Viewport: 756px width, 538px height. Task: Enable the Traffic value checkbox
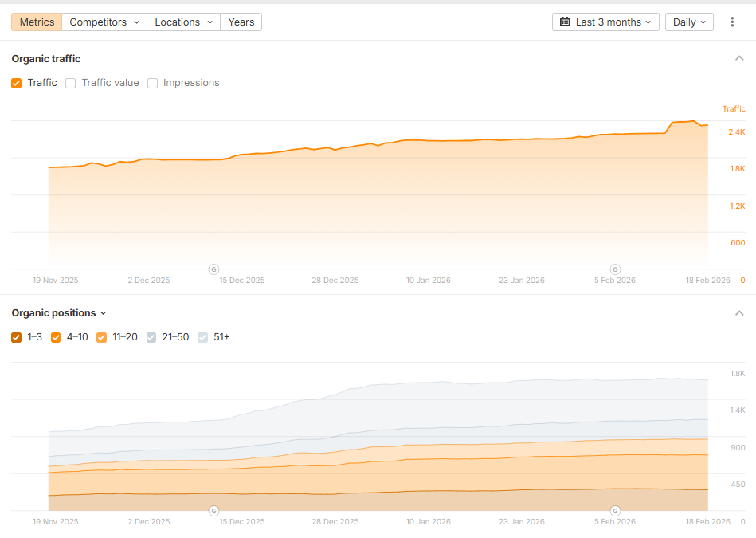(x=71, y=83)
